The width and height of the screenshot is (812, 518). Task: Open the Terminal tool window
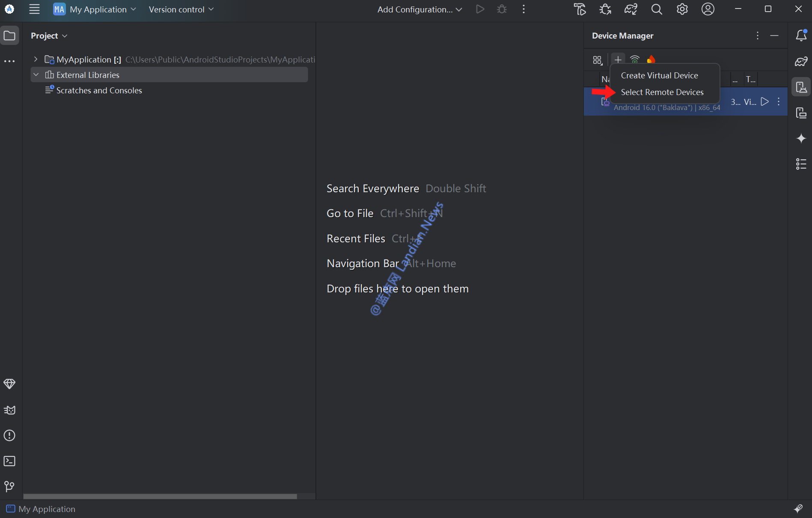9,461
